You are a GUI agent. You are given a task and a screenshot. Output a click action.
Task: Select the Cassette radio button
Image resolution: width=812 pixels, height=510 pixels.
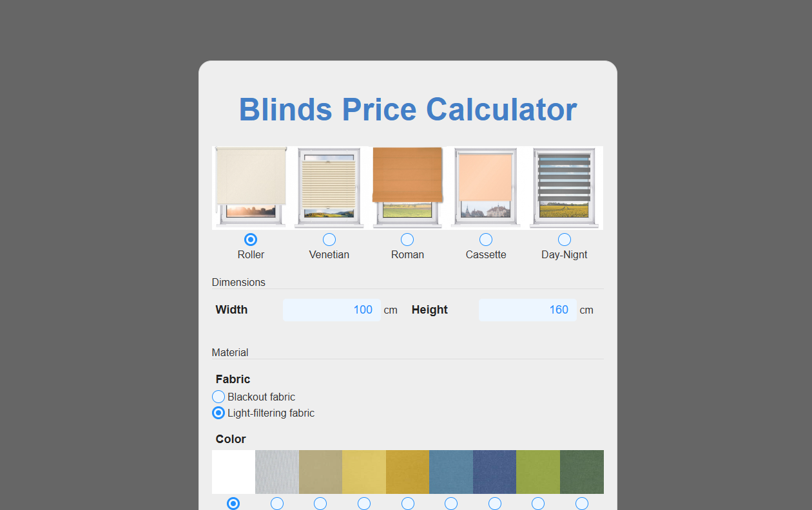pos(486,240)
